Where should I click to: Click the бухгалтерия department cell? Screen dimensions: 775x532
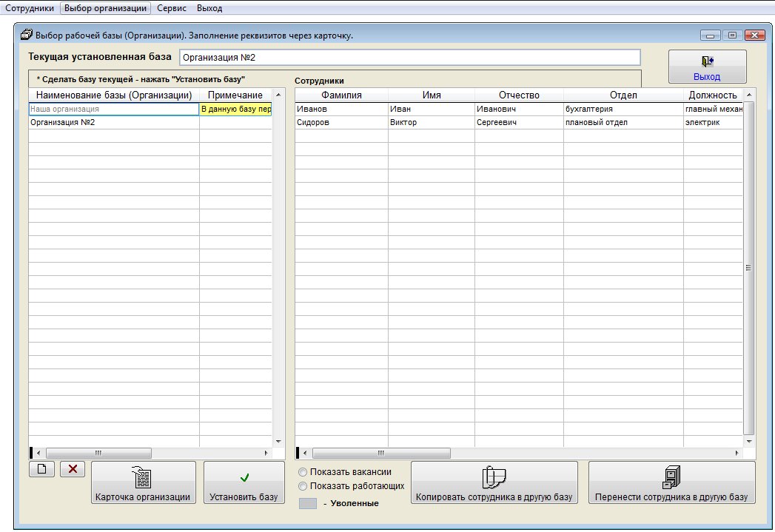[623, 109]
